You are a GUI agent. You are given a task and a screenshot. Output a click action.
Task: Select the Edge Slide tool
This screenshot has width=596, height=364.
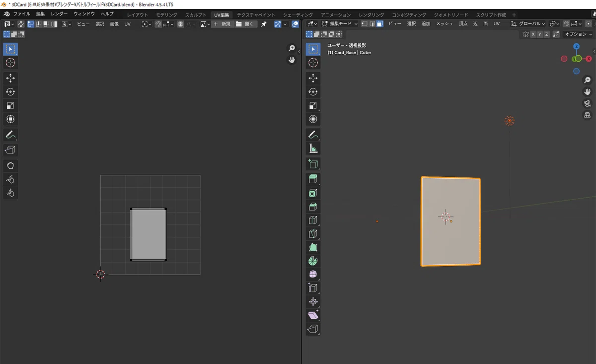pos(313,288)
